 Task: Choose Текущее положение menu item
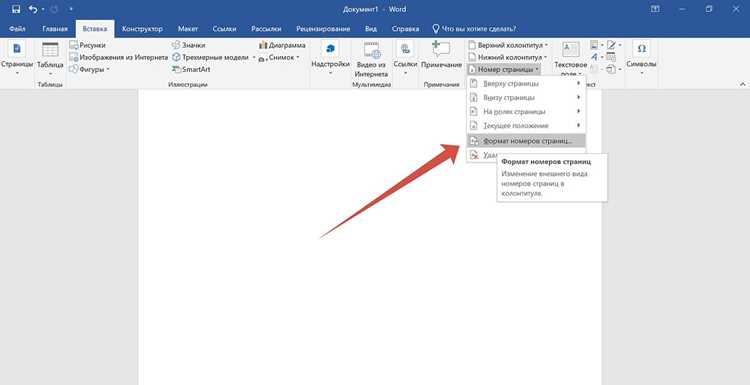click(526, 126)
